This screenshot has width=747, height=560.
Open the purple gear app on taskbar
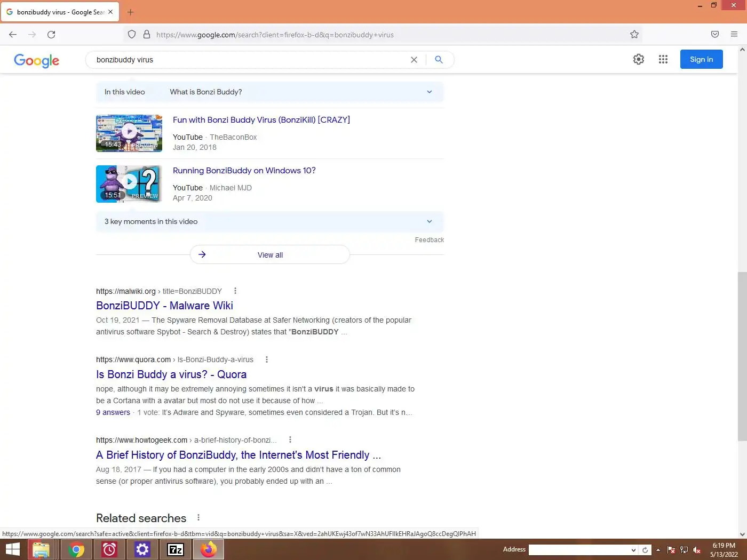pos(142,549)
